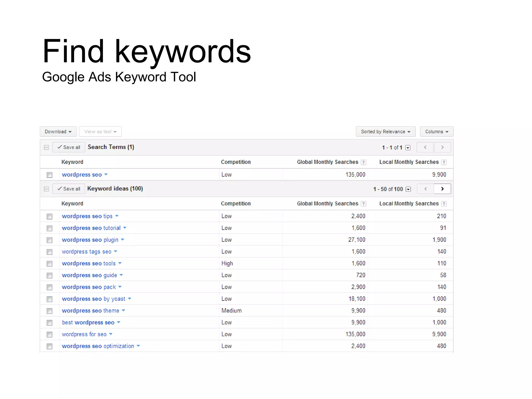Check the best wordpress seo checkbox

[49, 323]
